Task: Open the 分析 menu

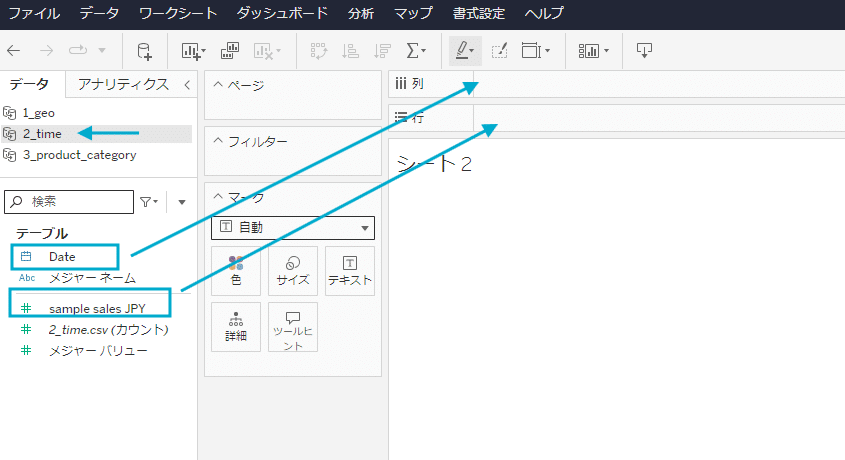Action: point(361,13)
